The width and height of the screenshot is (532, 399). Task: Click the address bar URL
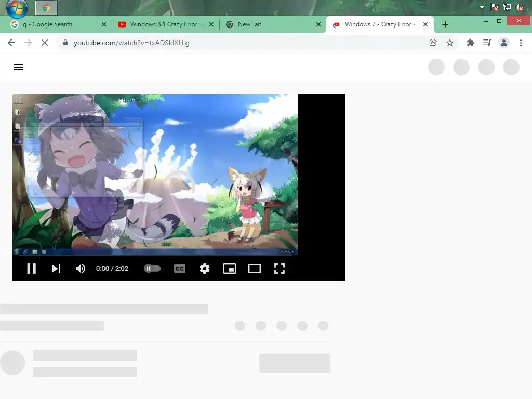click(131, 43)
